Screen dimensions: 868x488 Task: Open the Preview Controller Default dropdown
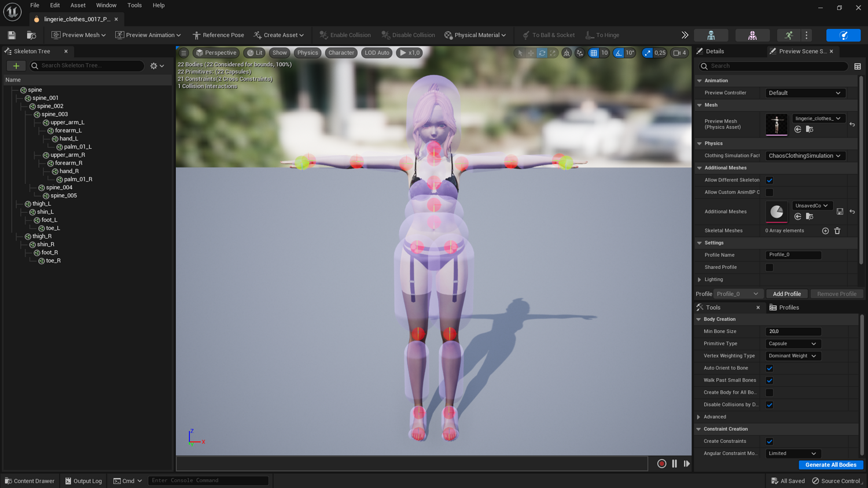[x=805, y=93]
